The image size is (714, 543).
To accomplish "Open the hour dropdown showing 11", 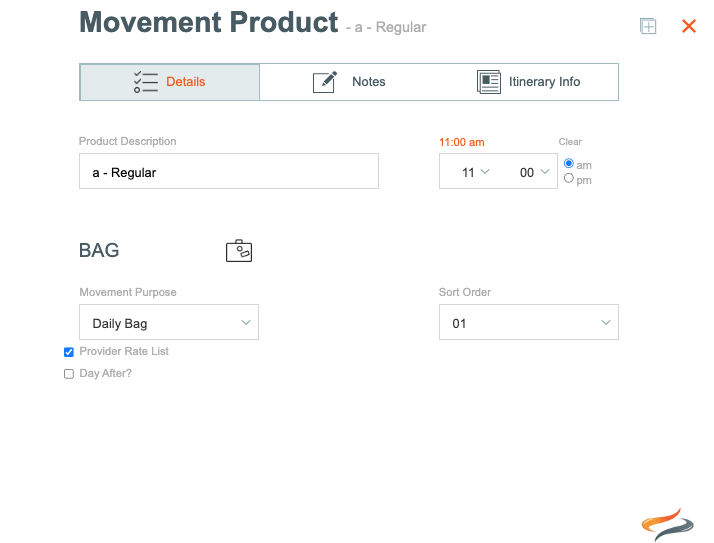I will [x=475, y=172].
